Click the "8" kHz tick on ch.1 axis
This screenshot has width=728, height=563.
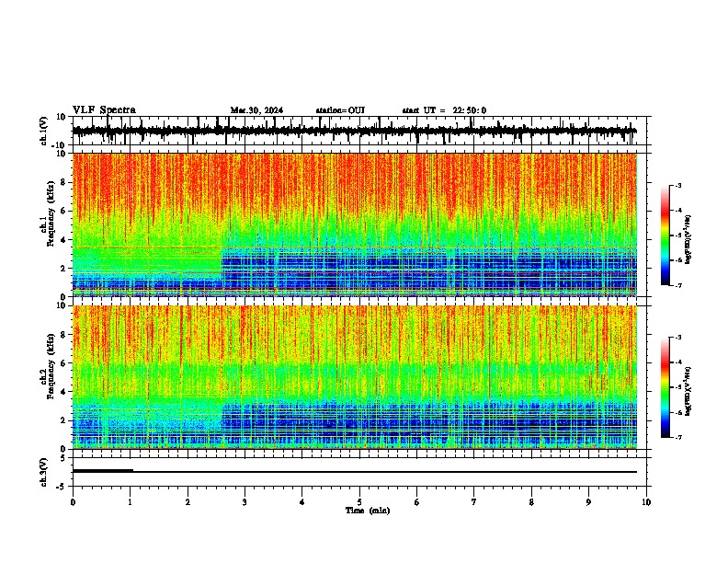[x=63, y=182]
